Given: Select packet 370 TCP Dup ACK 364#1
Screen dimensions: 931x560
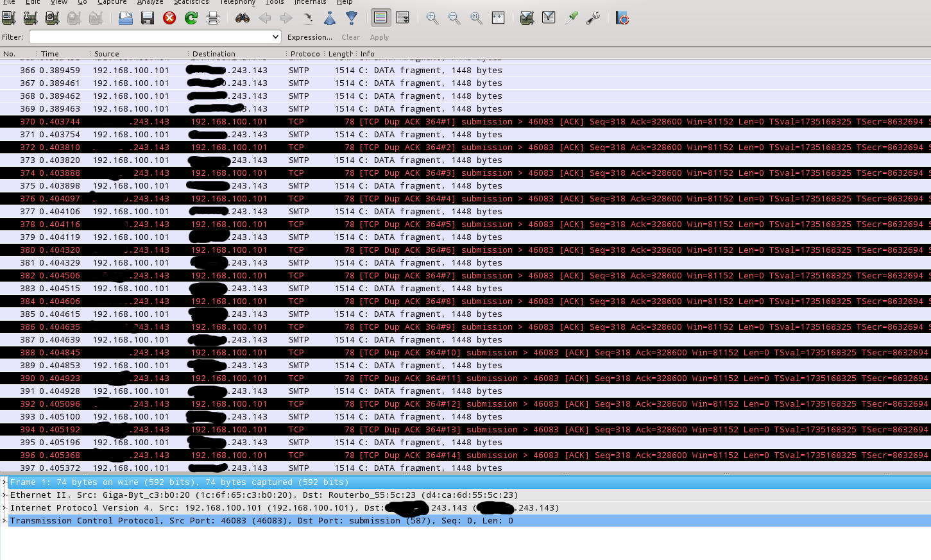Looking at the screenshot, I should pos(465,122).
